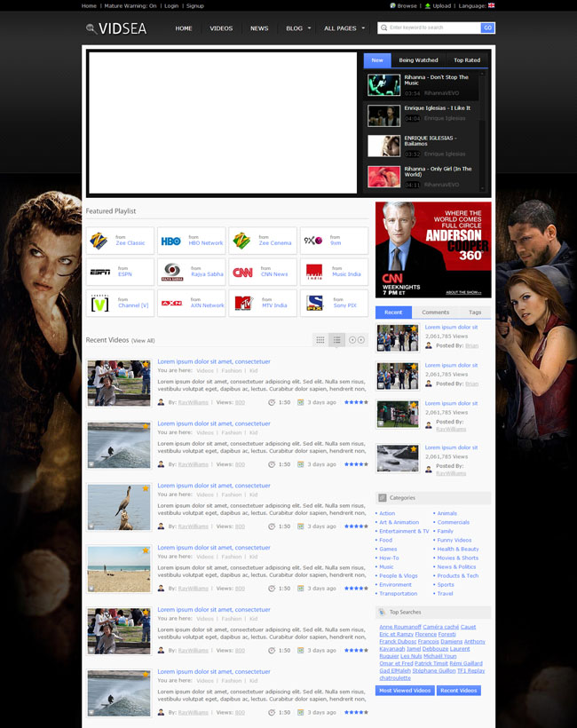577x728 pixels.
Task: Click the Most Viewed Videos button
Action: click(405, 690)
